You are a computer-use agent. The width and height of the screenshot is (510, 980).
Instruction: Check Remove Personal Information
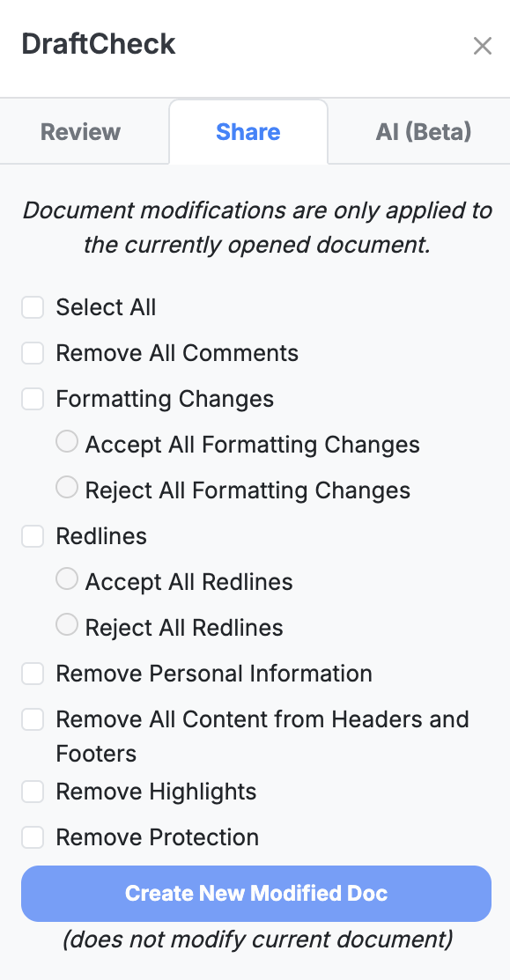33,674
